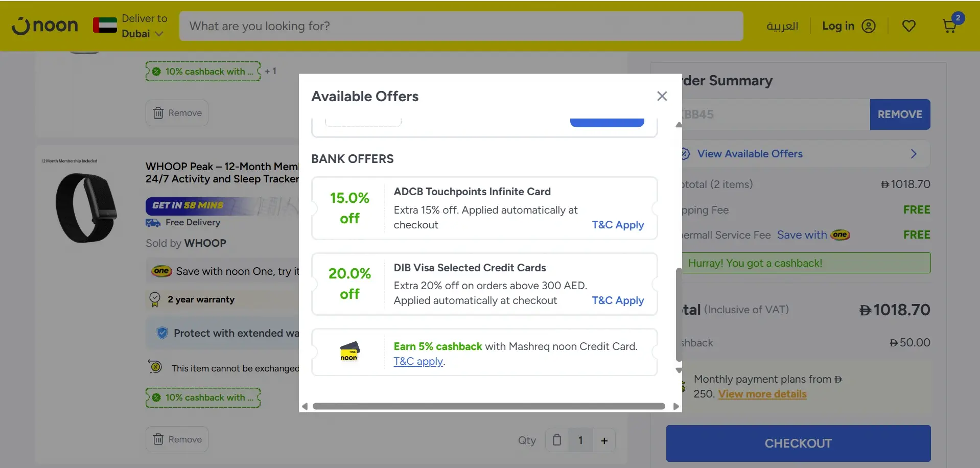Click the UAE flag icon
The height and width of the screenshot is (468, 980).
pos(105,26)
